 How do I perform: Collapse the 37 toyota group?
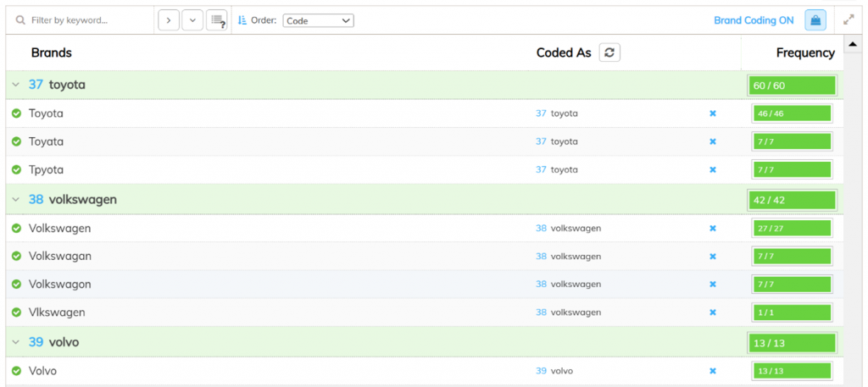click(x=16, y=86)
